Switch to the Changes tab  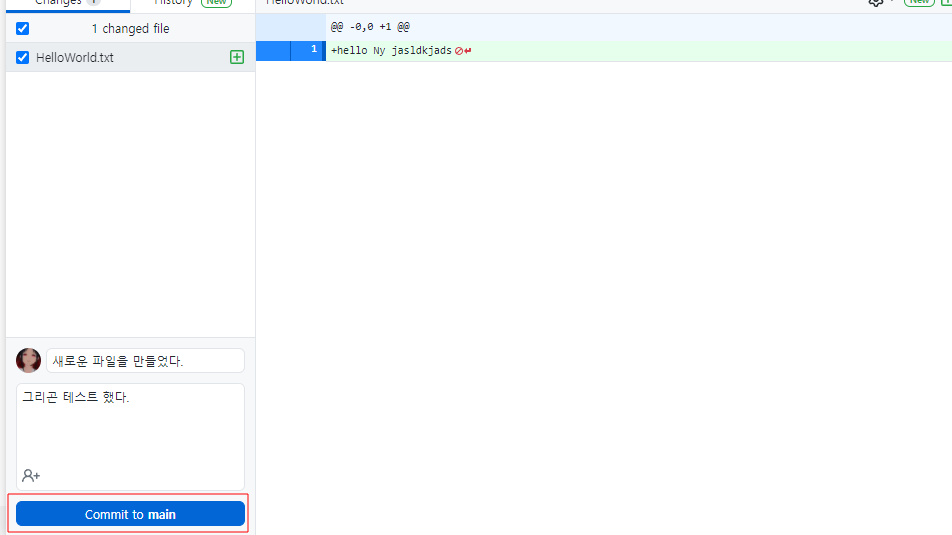pos(67,4)
